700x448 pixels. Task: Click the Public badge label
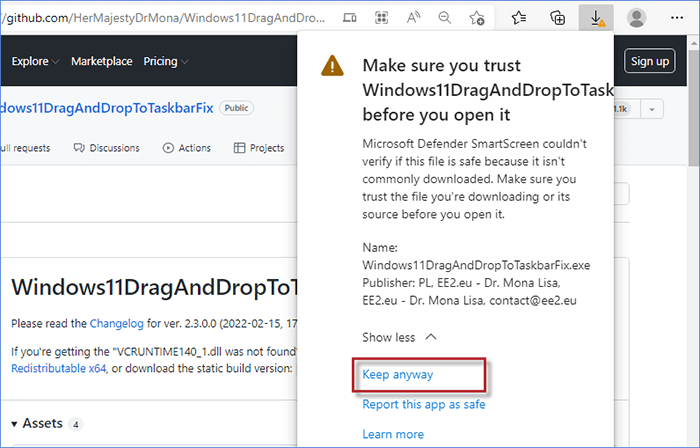coord(236,108)
